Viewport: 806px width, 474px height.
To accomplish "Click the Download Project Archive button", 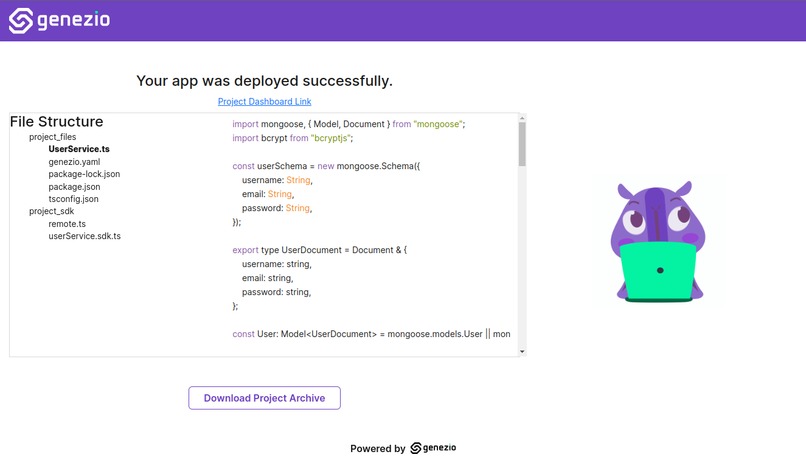I will 264,398.
